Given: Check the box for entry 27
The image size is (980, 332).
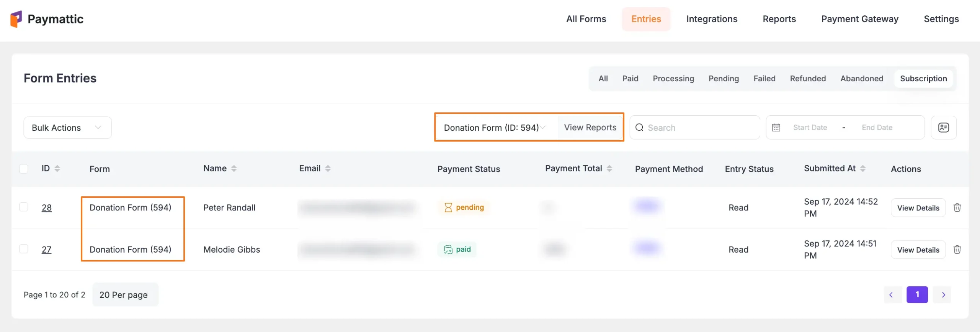Looking at the screenshot, I should tap(24, 249).
